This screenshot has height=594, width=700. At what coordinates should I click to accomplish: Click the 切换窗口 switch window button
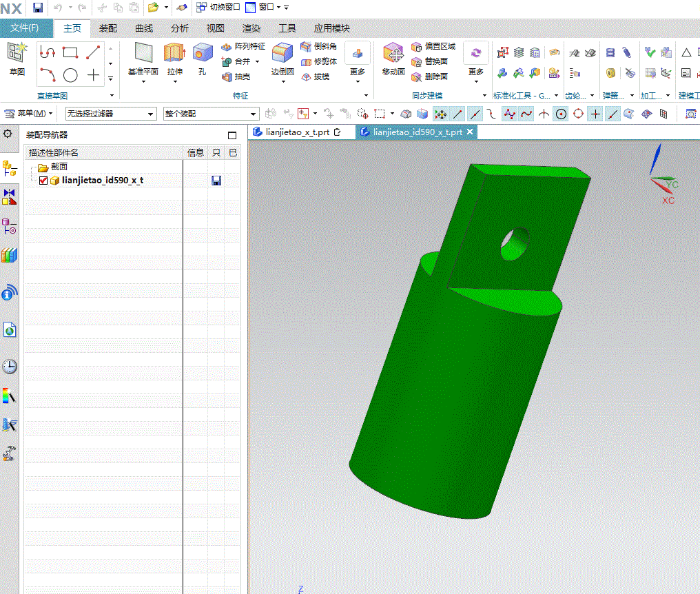218,7
